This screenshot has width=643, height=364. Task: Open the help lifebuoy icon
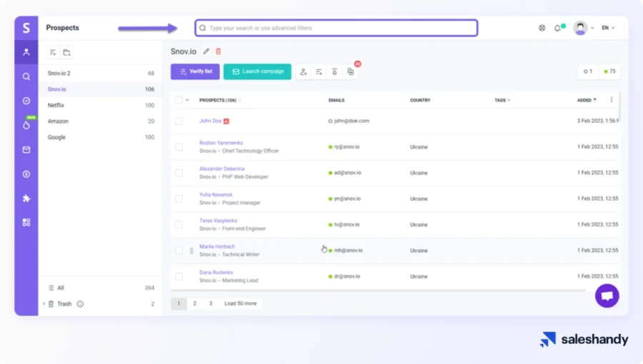542,28
